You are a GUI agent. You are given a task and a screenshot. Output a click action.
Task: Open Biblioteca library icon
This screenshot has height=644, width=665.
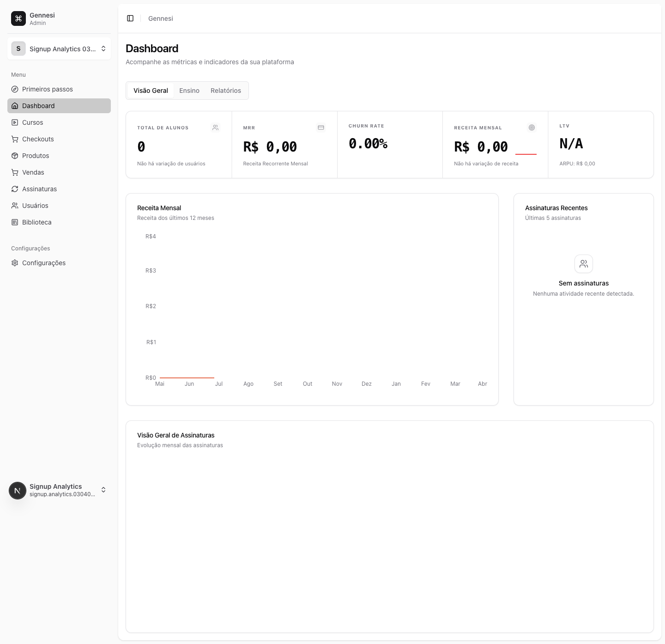(x=15, y=222)
